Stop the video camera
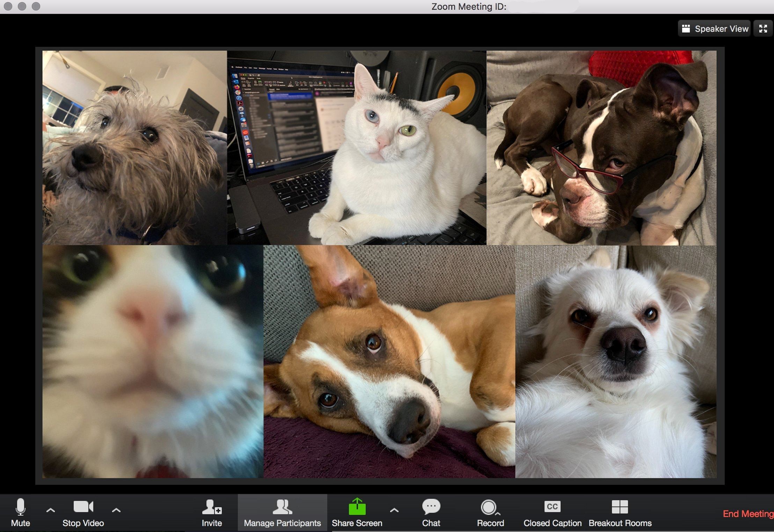The height and width of the screenshot is (532, 774). [x=83, y=512]
